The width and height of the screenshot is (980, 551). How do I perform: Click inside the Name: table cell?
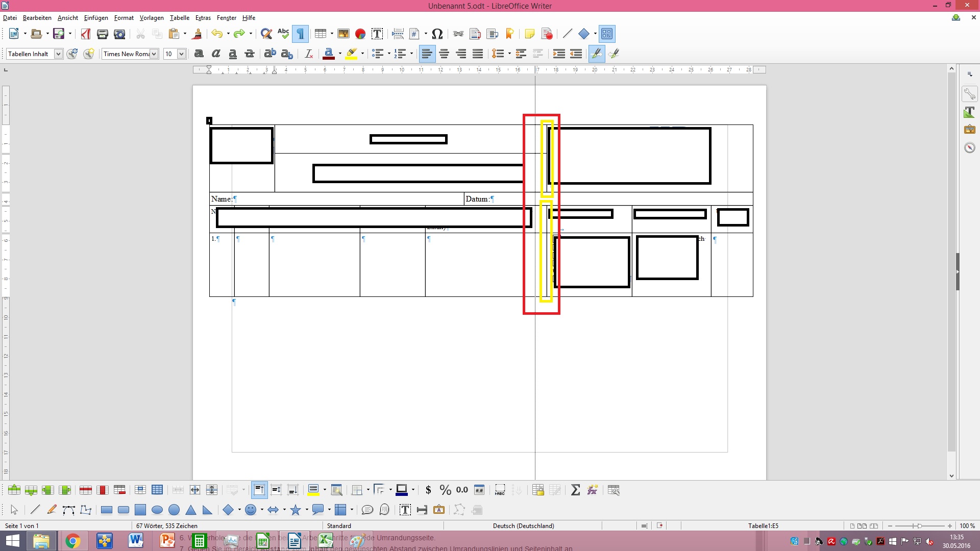click(x=337, y=199)
